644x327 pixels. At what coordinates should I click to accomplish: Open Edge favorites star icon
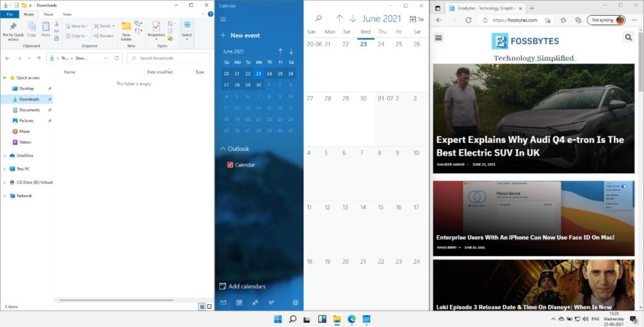pos(563,19)
